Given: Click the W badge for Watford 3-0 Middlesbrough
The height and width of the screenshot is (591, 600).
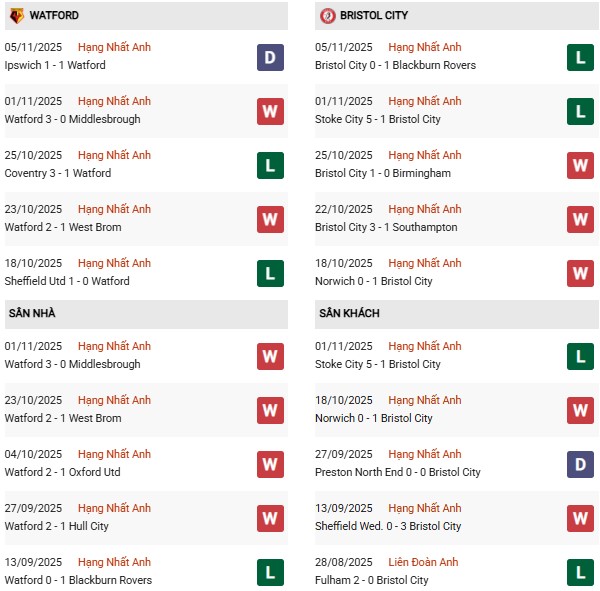Looking at the screenshot, I should (x=270, y=111).
